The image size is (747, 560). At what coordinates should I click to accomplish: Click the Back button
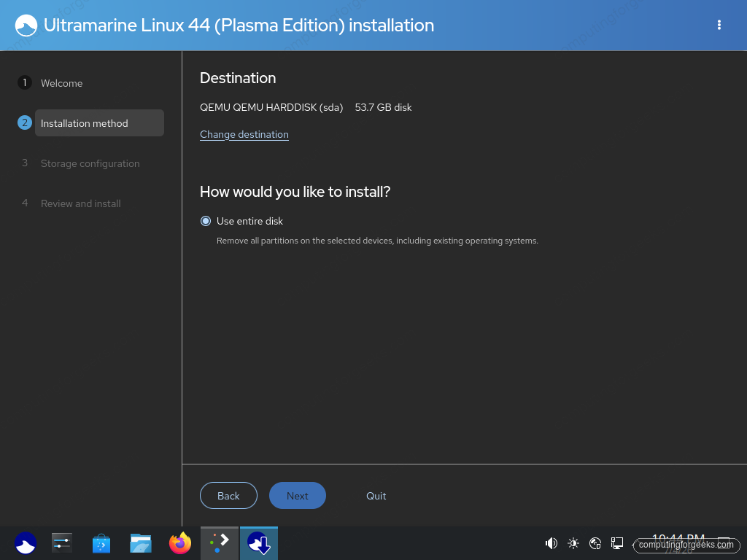228,496
